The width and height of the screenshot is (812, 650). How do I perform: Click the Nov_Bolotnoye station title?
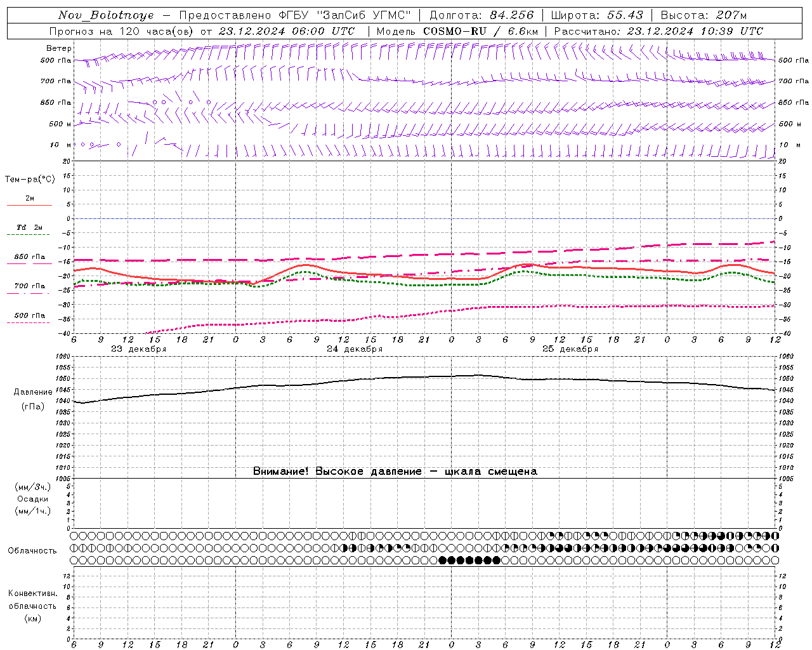[106, 15]
